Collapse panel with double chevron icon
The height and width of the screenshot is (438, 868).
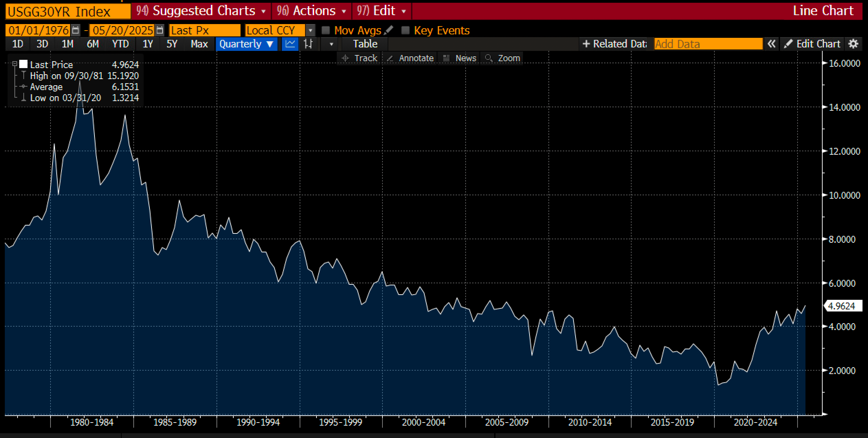771,44
